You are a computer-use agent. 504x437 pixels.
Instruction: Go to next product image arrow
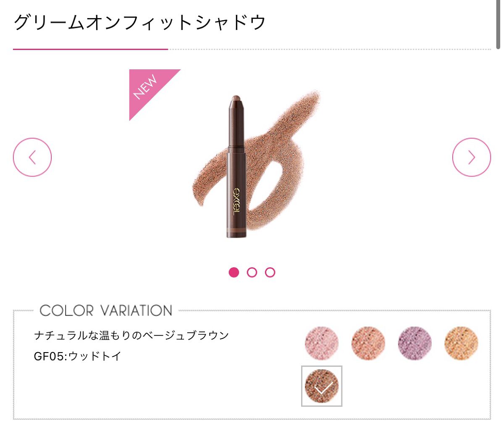click(x=471, y=157)
